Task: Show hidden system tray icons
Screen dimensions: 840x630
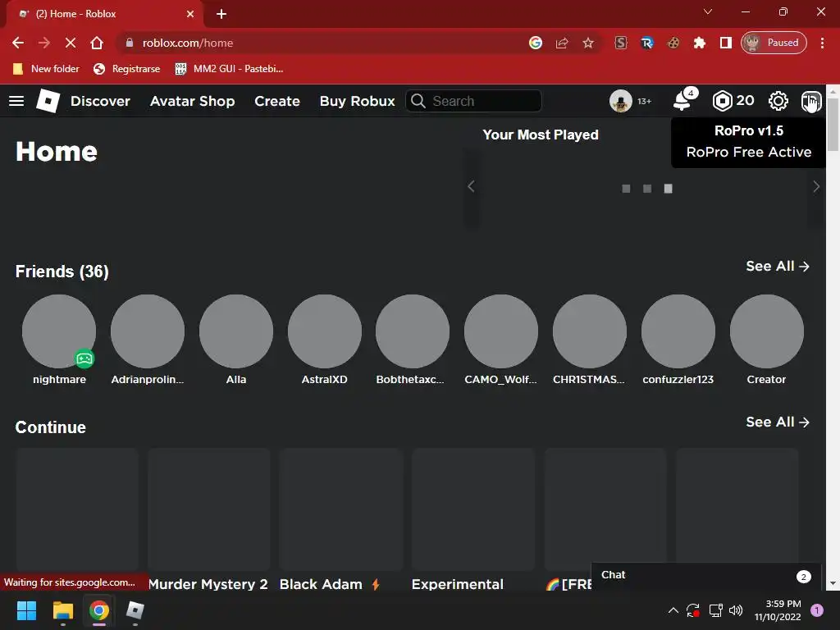Action: [673, 610]
